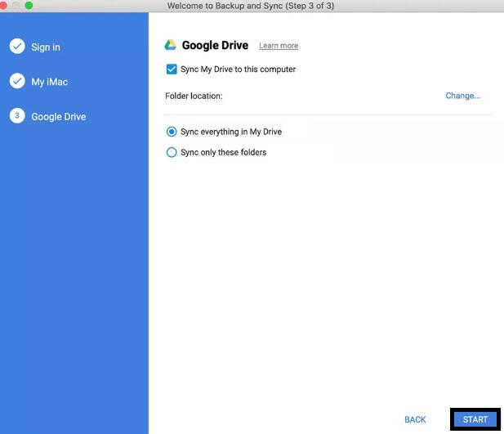Screen dimensions: 504x434
Task: Click the window title Welcome to Backup and Sync
Action: tap(251, 6)
